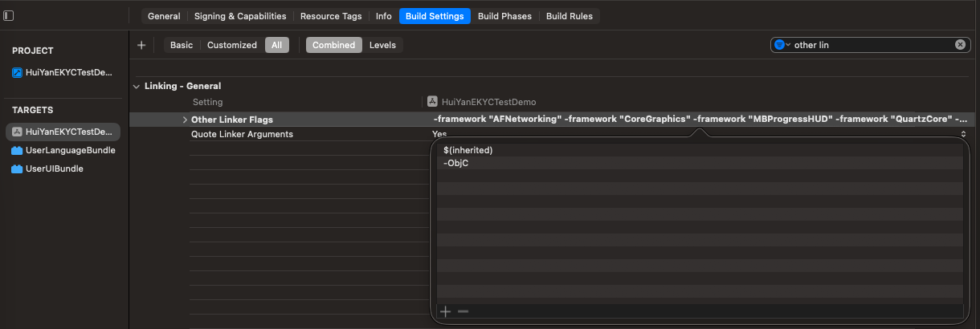Expand the Other Linker Flags row
This screenshot has height=329, width=980.
pyautogui.click(x=185, y=120)
